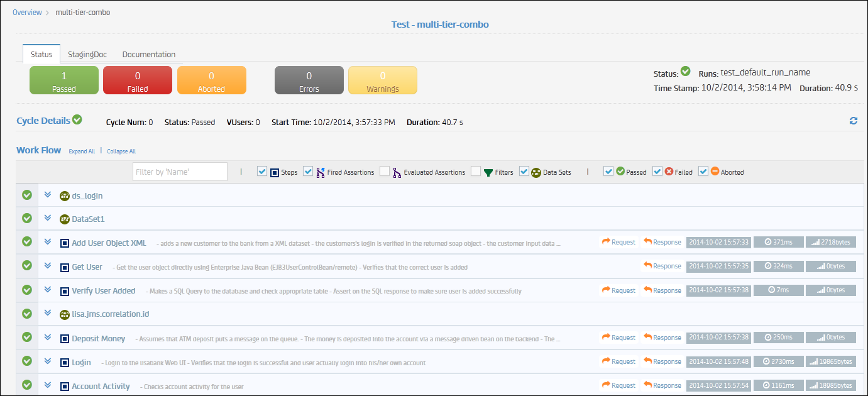Click the green passed icon beside Deposit Money

[26, 338]
